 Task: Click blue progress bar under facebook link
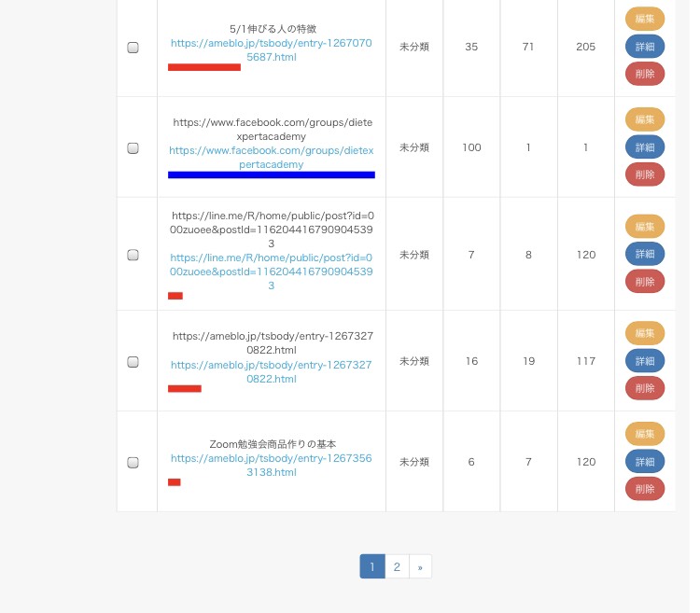point(272,174)
